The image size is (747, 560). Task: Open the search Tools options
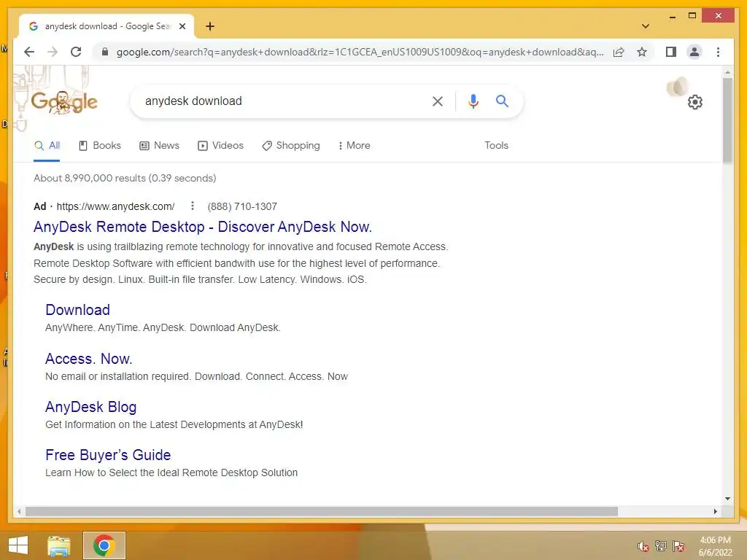(x=496, y=146)
